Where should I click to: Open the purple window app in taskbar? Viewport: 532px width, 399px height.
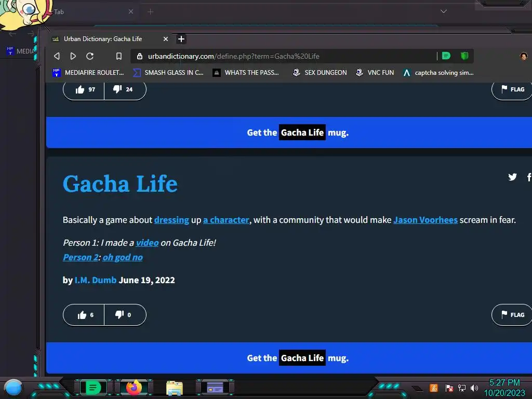pos(215,388)
